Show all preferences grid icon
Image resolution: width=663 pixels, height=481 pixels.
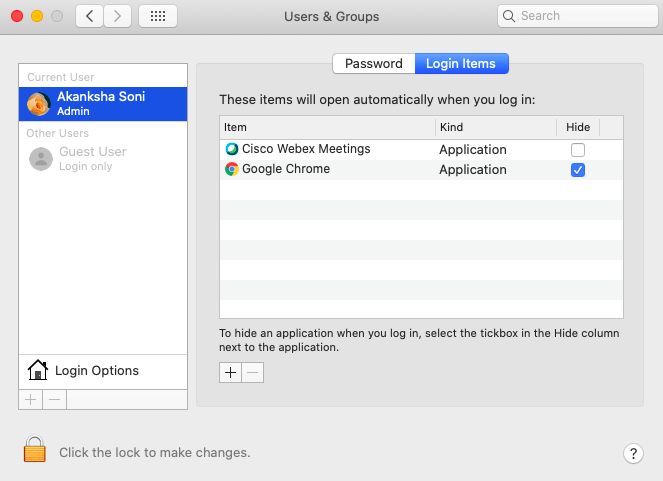pyautogui.click(x=158, y=16)
